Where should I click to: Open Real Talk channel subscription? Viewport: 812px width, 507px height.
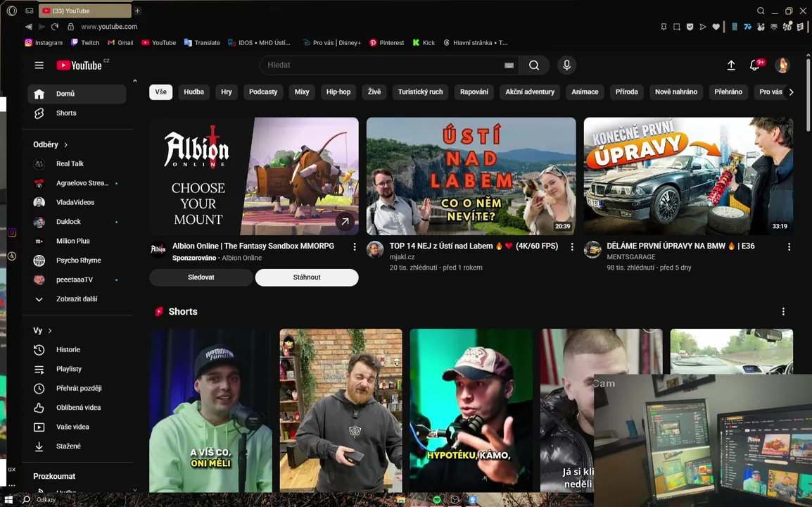point(77,164)
